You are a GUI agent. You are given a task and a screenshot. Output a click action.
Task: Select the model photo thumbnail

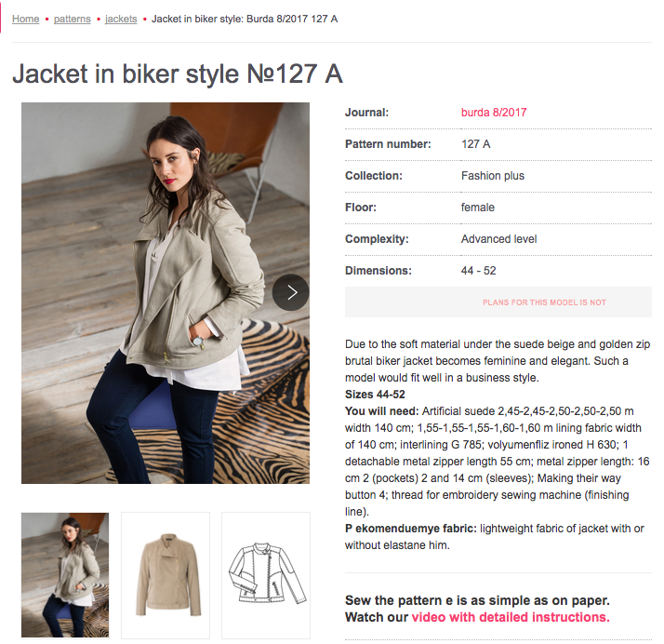(65, 575)
